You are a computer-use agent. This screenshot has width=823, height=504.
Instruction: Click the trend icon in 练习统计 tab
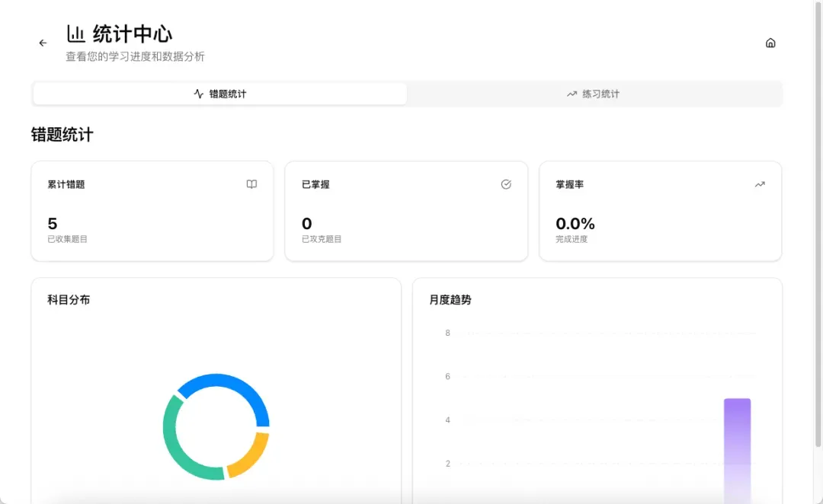pyautogui.click(x=572, y=94)
